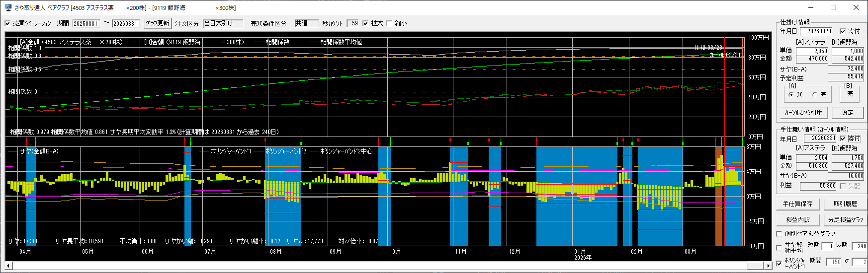868x273 pixels.
Task: Click the 手仕舞保存 button
Action: click(x=797, y=204)
